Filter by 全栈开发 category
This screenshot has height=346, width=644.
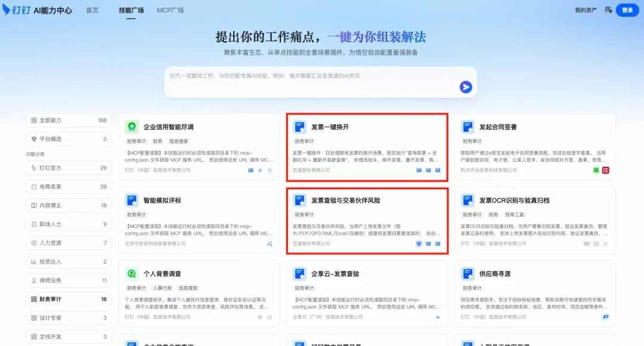point(69,336)
